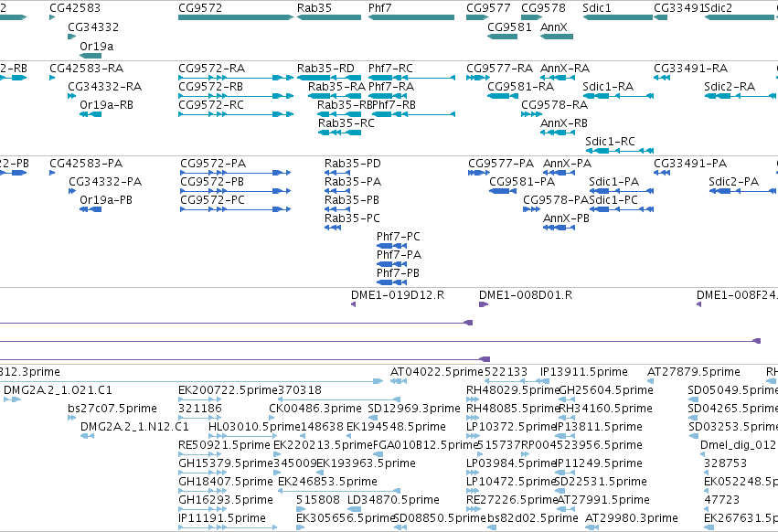
Task: Open the AT27879.5prime EST label
Action: click(694, 372)
